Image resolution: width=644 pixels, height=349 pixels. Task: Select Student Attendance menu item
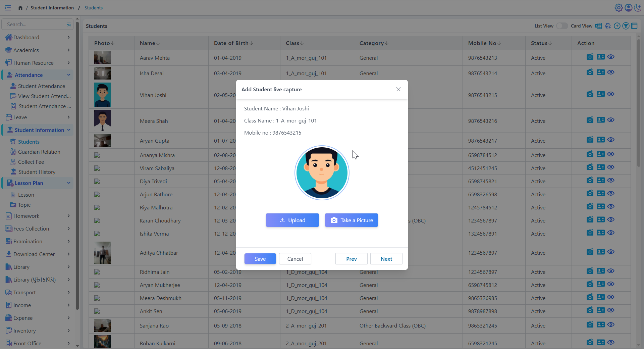tap(41, 86)
